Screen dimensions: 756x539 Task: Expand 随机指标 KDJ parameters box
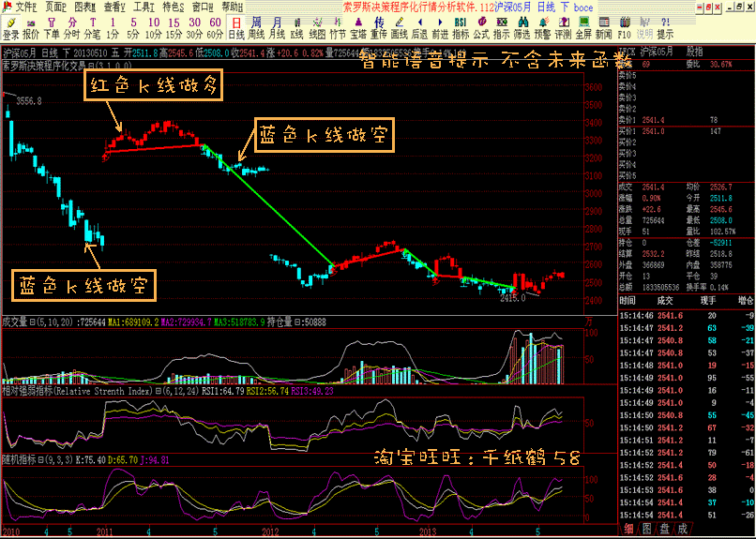click(40, 460)
